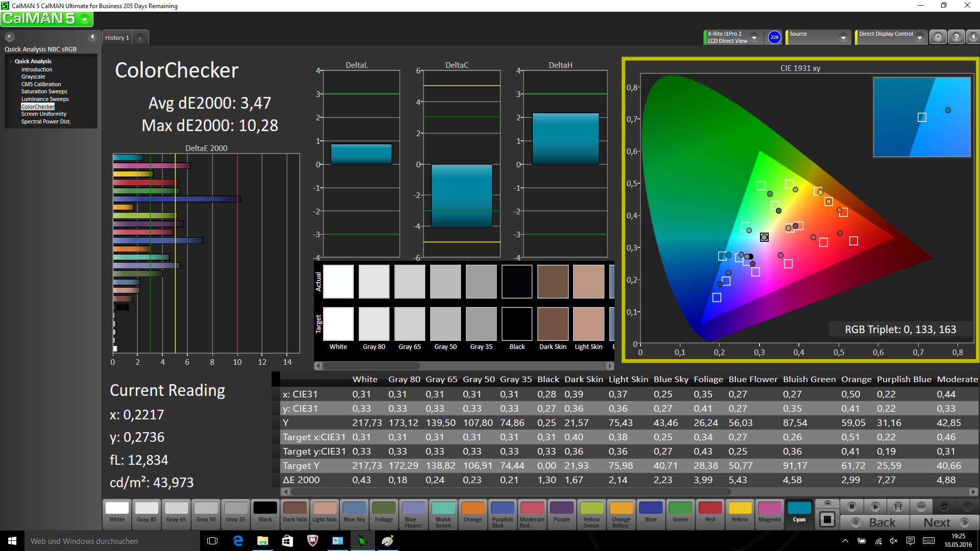Select Saturation Sweeps in the workflow list

pos(44,92)
